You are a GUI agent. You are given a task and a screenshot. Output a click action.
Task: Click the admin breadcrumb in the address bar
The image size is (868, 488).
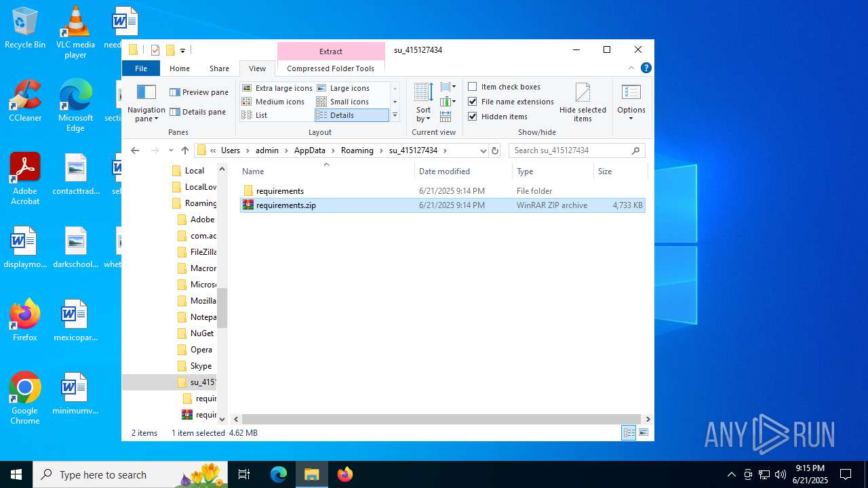coord(267,150)
